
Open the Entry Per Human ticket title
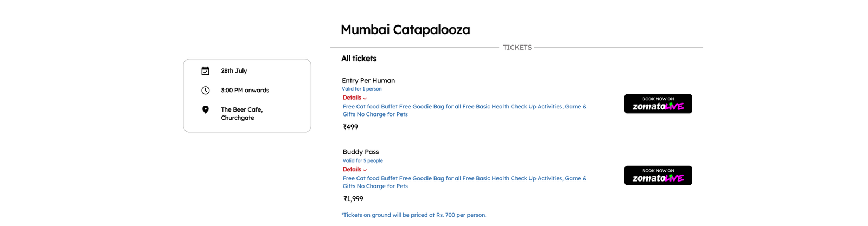[x=368, y=80]
